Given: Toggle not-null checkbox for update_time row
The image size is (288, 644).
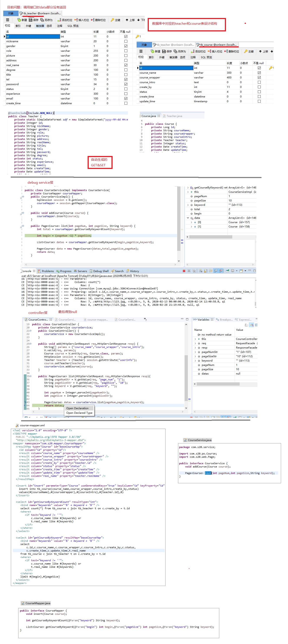Looking at the screenshot, I should click(259, 101).
